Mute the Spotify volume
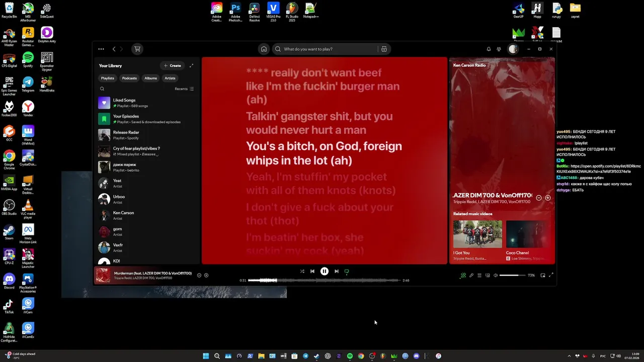 (496, 276)
